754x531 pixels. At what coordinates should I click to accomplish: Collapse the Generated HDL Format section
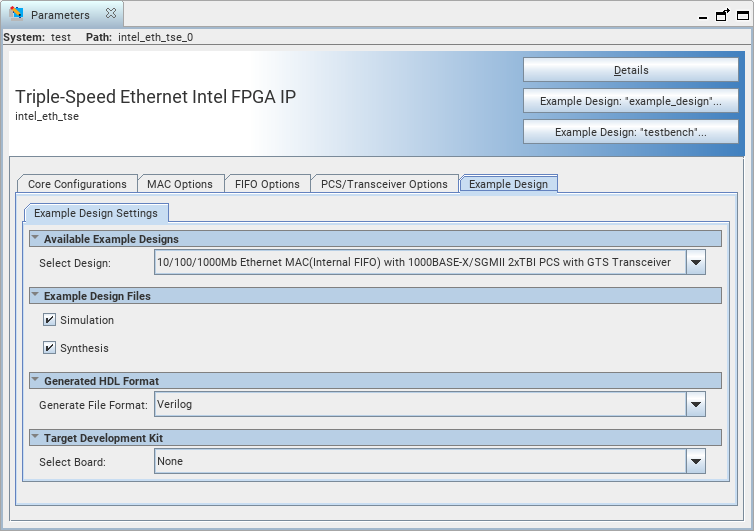36,381
